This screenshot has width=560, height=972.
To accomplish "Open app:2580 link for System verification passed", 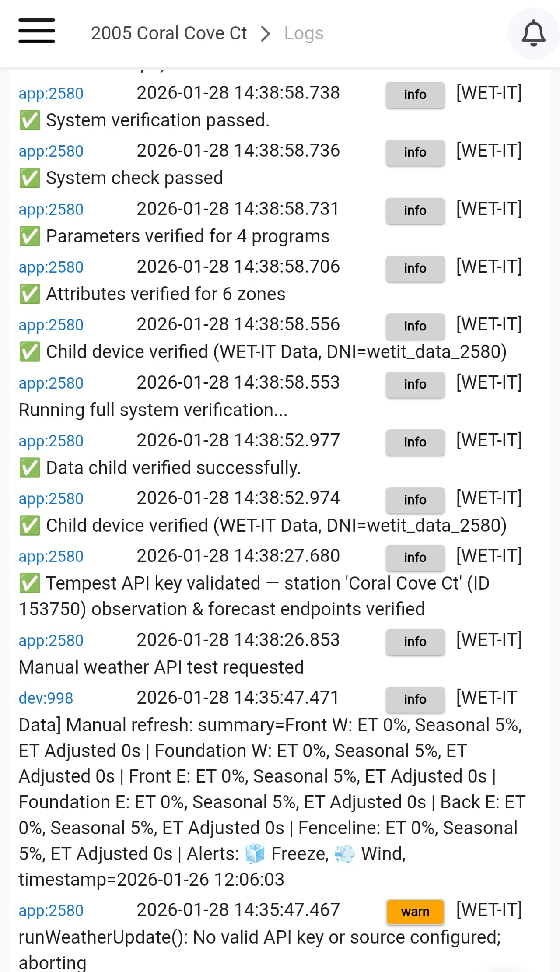I will click(x=51, y=94).
